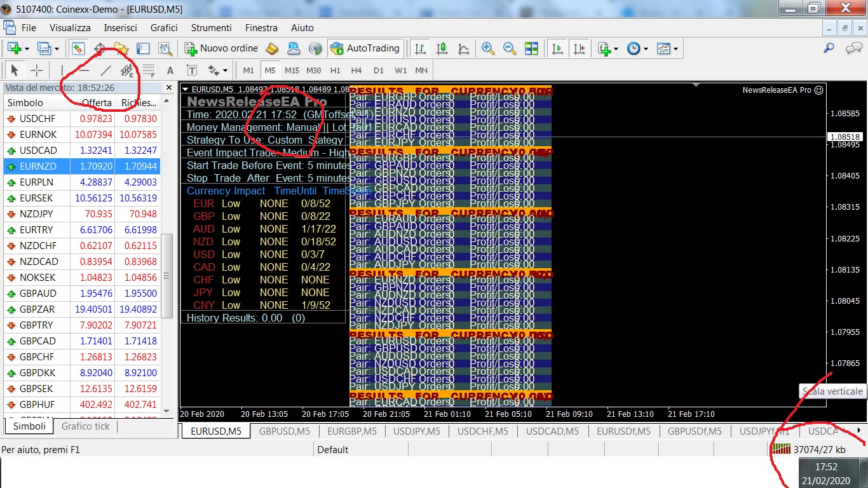Switch timeframe to M1
868x488 pixels.
pos(248,71)
